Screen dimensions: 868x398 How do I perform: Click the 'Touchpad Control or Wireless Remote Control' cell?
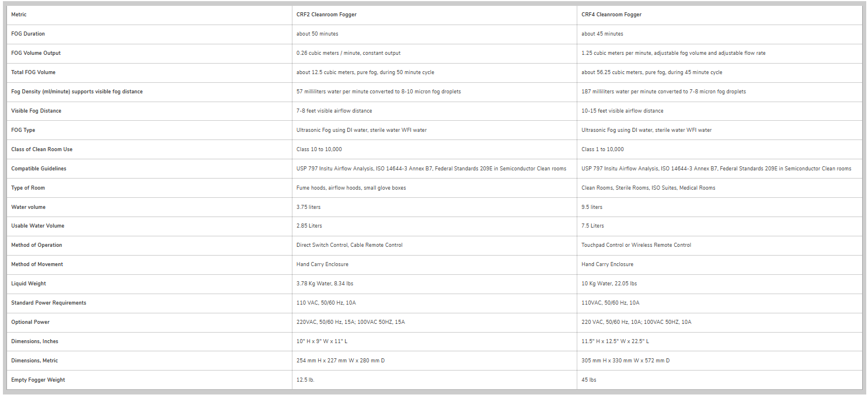pos(636,245)
